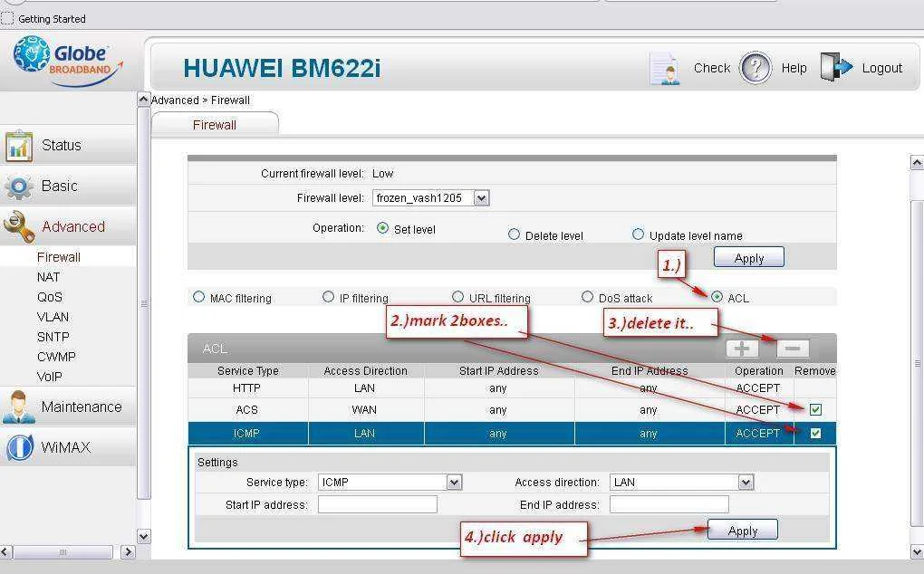Viewport: 924px width, 574px height.
Task: Select the Update level name option
Action: (638, 234)
